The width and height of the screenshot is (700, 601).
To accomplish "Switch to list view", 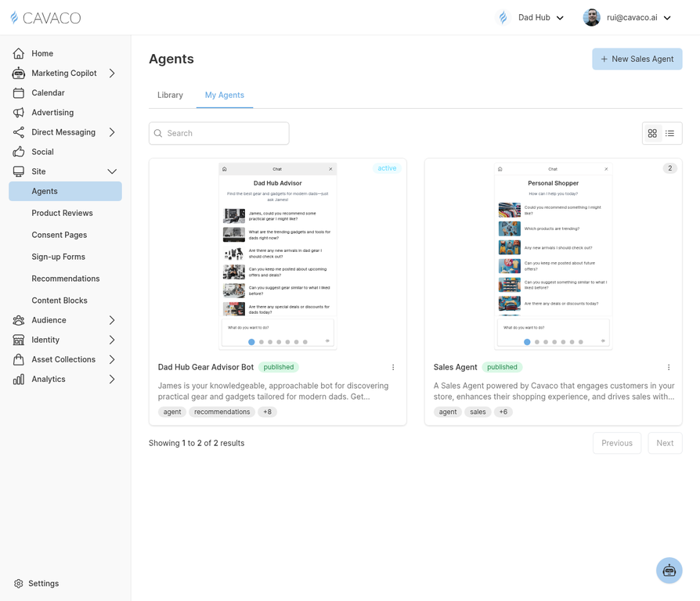I will 669,133.
